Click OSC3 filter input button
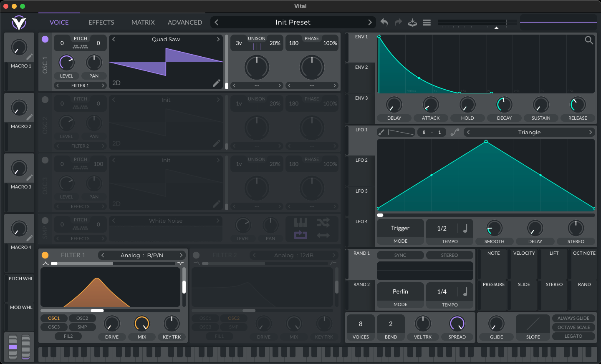The image size is (601, 364). tap(54, 327)
